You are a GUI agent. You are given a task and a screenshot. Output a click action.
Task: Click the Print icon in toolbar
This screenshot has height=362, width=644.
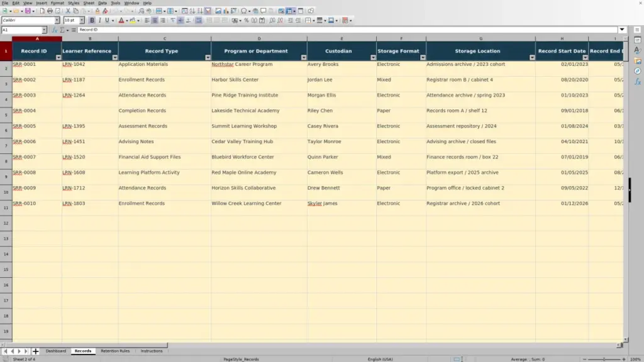[x=50, y=11]
